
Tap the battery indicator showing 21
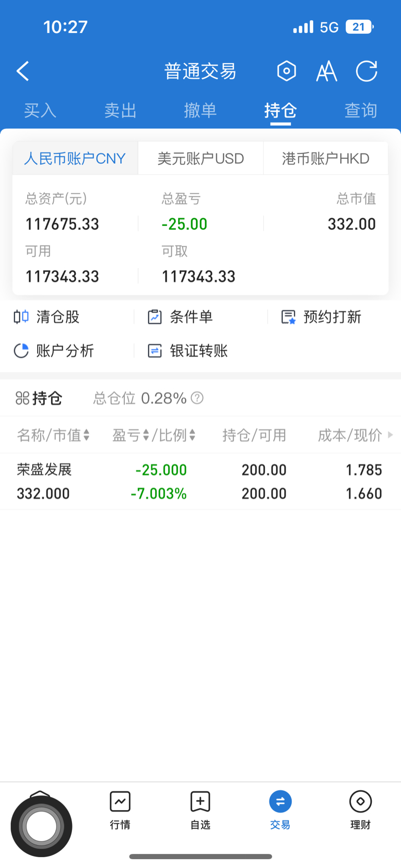[359, 27]
